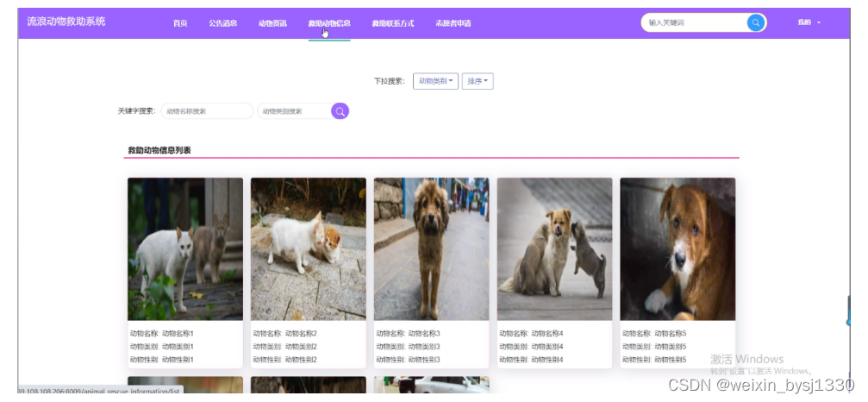Screen dimensions: 868x402
Task: Open 公告消息 nav item
Action: coord(223,23)
